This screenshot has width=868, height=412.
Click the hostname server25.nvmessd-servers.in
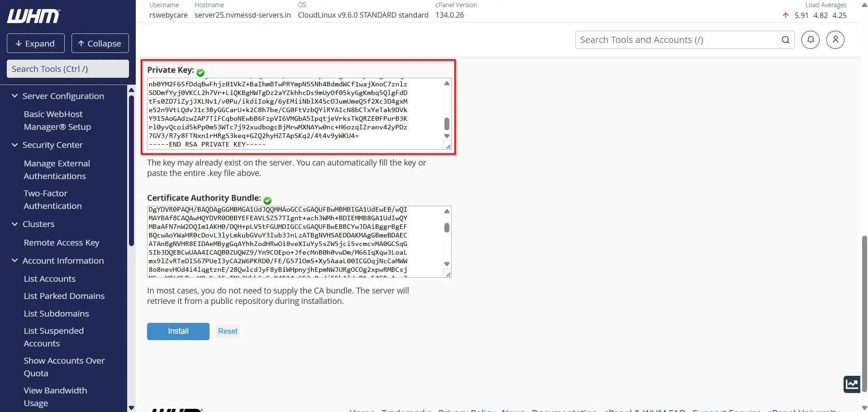[x=243, y=15]
